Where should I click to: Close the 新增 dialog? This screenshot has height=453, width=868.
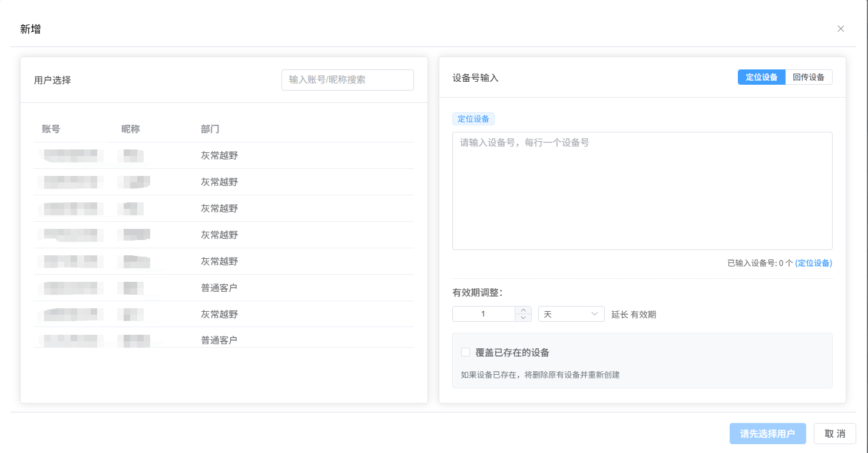point(841,28)
